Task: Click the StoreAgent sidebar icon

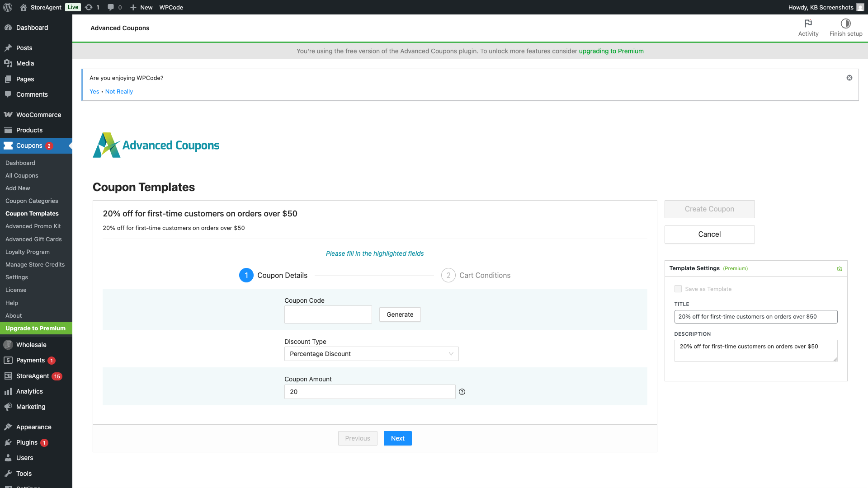Action: point(8,376)
